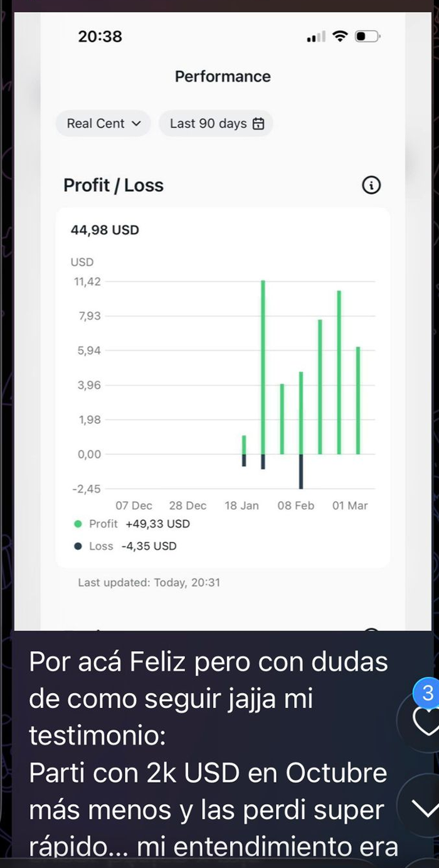The width and height of the screenshot is (439, 868).
Task: Click the battery indicator icon
Action: (x=368, y=36)
